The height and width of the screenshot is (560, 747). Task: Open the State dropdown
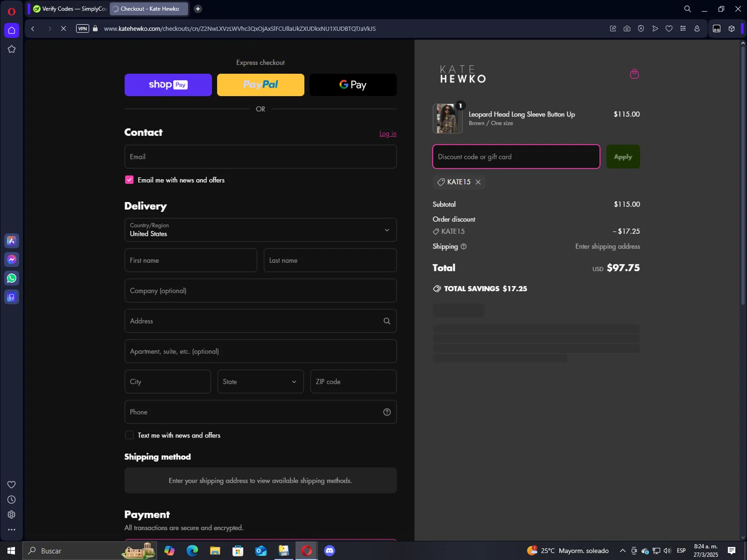pyautogui.click(x=260, y=382)
